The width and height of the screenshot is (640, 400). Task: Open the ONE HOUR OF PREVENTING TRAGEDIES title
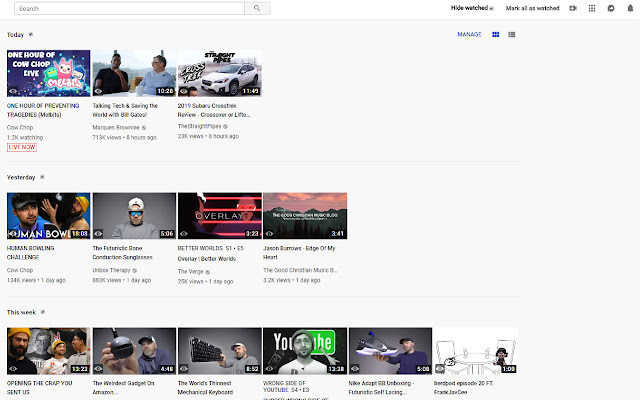click(43, 110)
